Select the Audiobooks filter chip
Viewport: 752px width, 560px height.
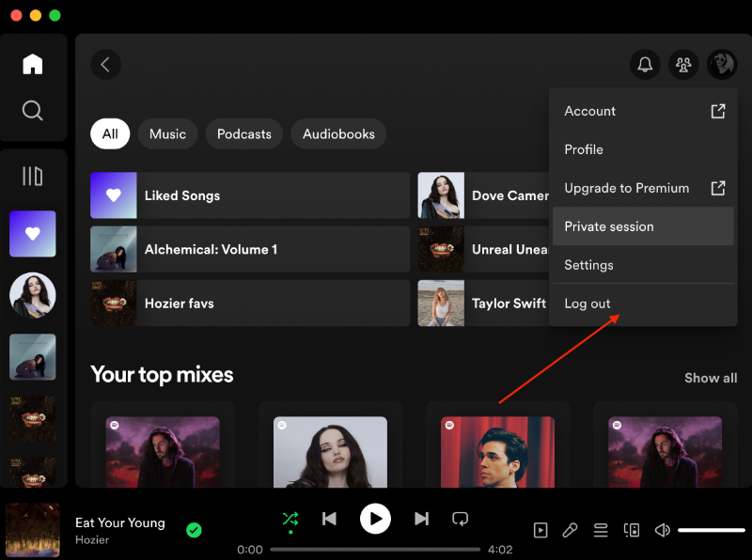point(338,133)
